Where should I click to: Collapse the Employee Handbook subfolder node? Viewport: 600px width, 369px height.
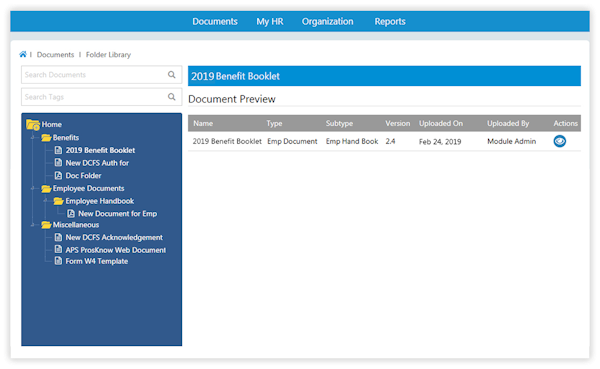click(x=46, y=201)
